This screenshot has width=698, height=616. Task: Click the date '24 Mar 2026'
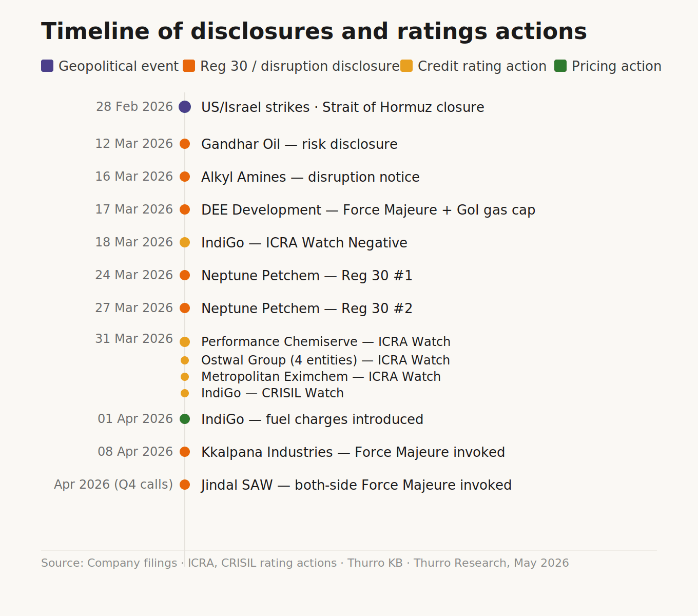click(x=134, y=275)
